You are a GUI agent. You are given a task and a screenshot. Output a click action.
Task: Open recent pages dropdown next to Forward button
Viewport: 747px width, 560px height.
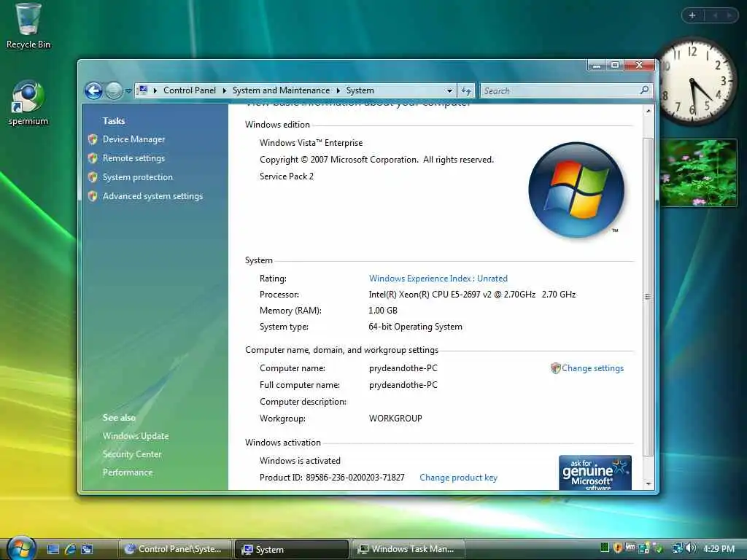pos(128,90)
